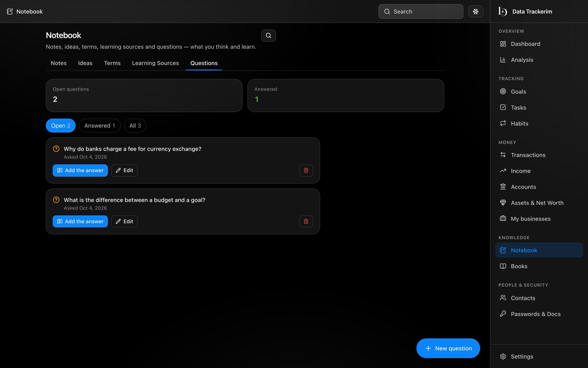
Task: Open Assets & Net Worth page
Action: pos(539,203)
